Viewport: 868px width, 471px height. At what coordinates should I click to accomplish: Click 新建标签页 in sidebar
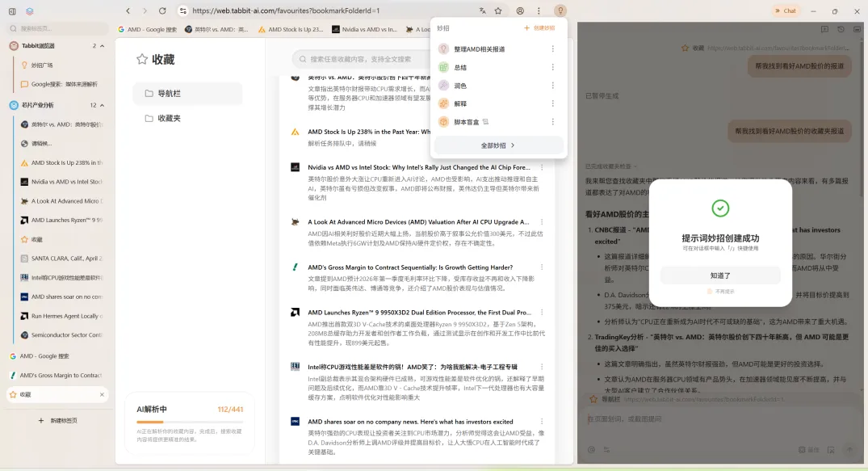[57, 421]
